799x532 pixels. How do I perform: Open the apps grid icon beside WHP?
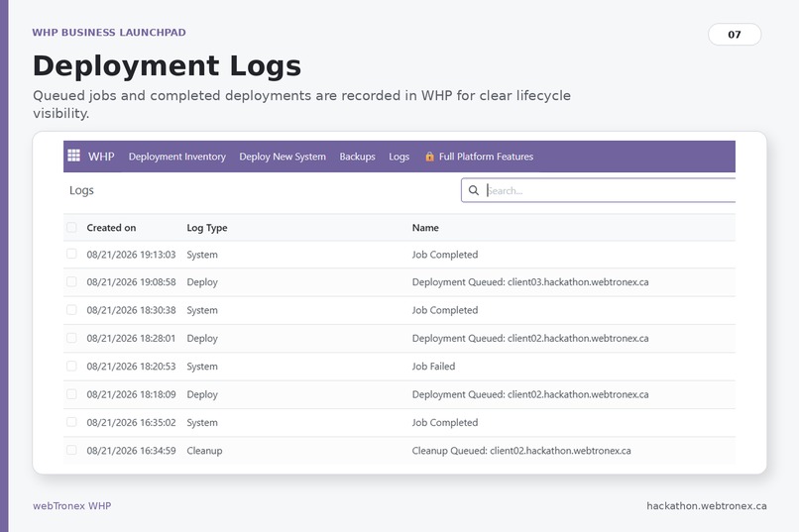74,156
